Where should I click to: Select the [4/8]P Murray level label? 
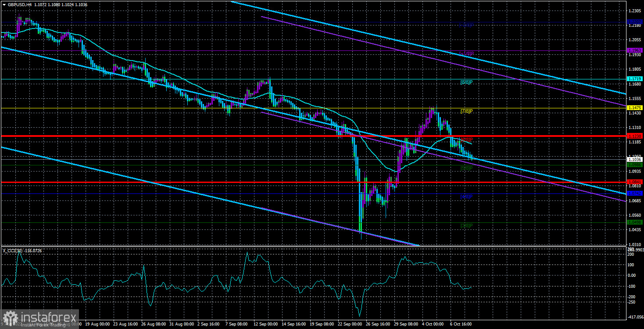[466, 197]
